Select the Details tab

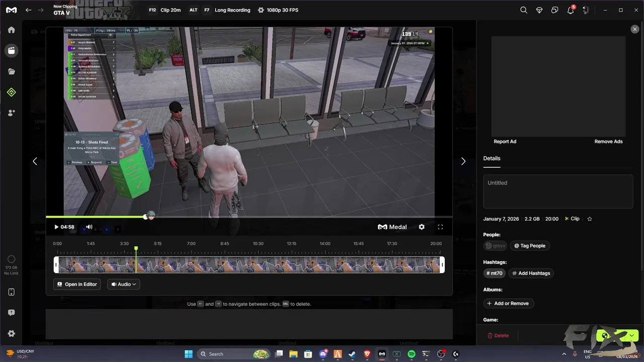pyautogui.click(x=492, y=158)
